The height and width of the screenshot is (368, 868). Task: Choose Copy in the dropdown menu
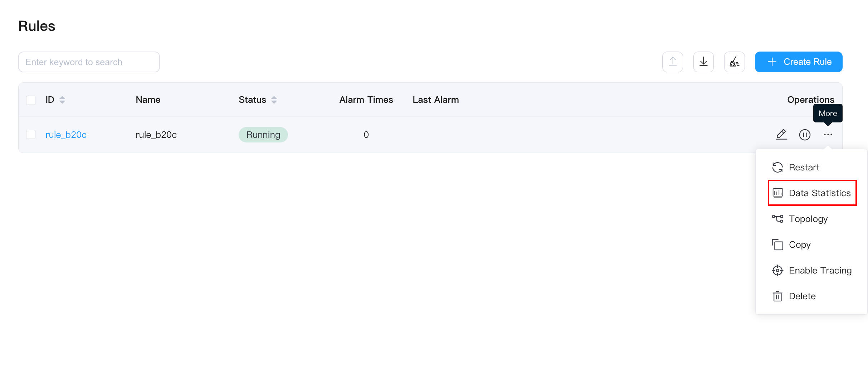click(799, 244)
